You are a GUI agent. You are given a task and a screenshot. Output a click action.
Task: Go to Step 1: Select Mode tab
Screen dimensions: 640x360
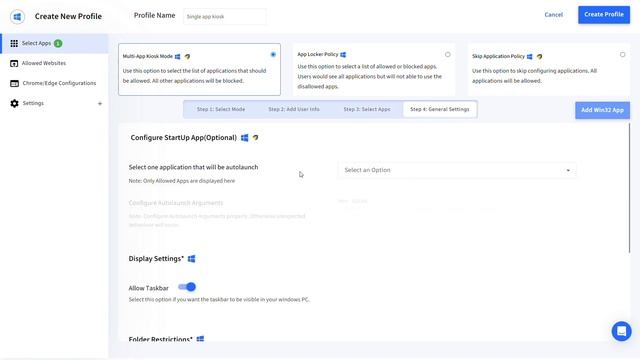(221, 109)
